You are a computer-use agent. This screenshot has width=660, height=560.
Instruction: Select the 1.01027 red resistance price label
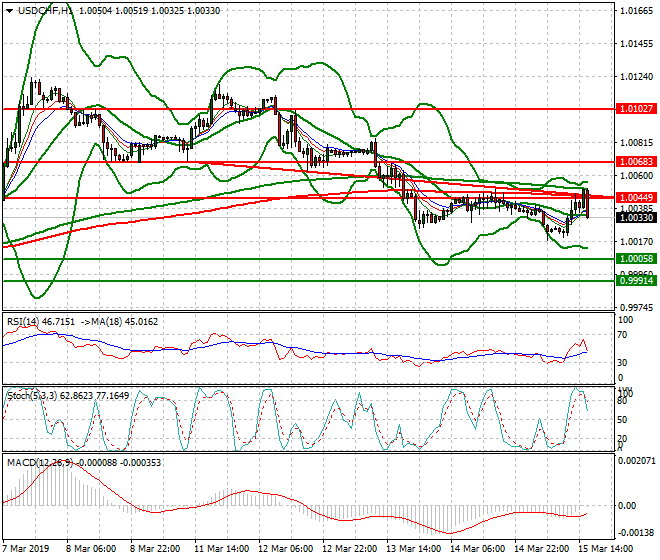[x=636, y=109]
